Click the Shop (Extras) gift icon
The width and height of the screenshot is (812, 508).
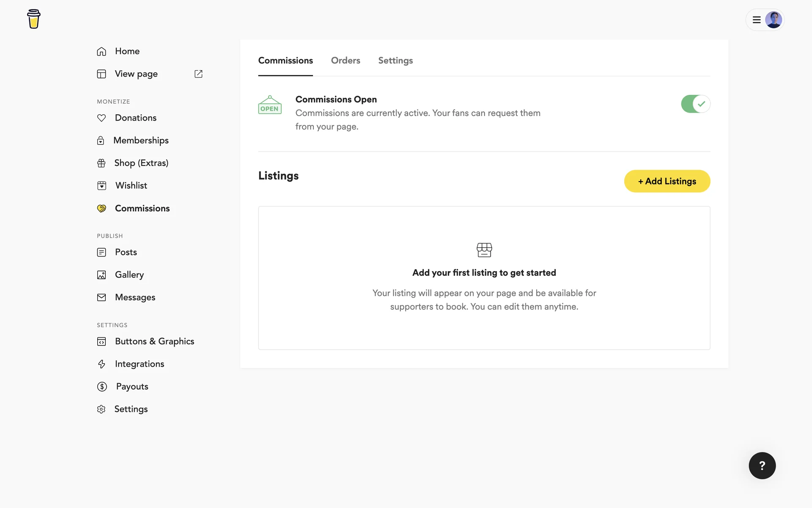click(101, 163)
